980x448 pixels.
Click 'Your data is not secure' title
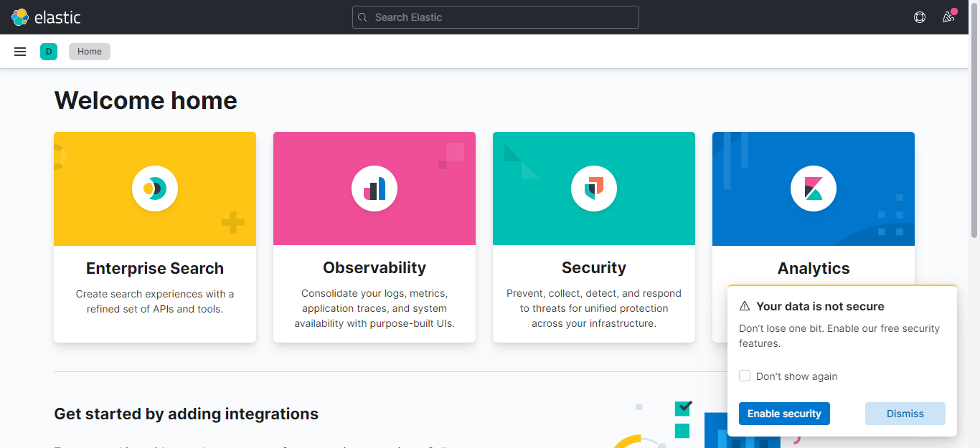tap(820, 306)
